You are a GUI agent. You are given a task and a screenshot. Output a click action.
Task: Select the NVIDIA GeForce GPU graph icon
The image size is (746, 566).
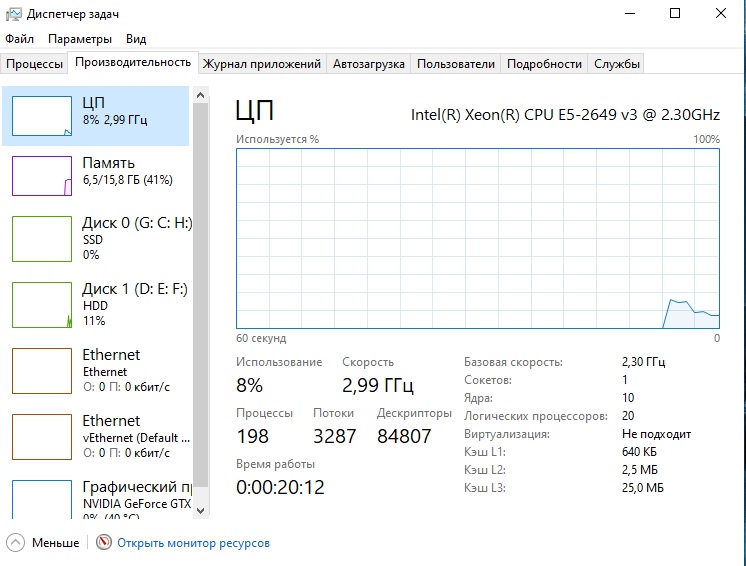42,498
